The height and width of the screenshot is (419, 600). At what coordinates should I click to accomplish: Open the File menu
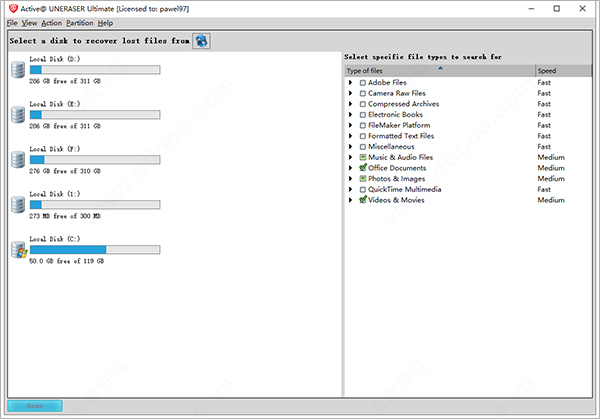[12, 23]
